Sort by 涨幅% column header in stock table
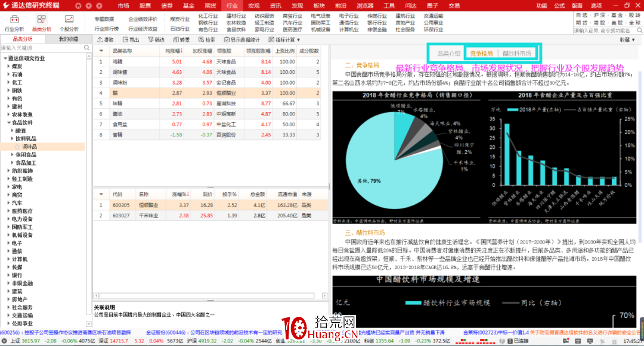 coord(179,194)
